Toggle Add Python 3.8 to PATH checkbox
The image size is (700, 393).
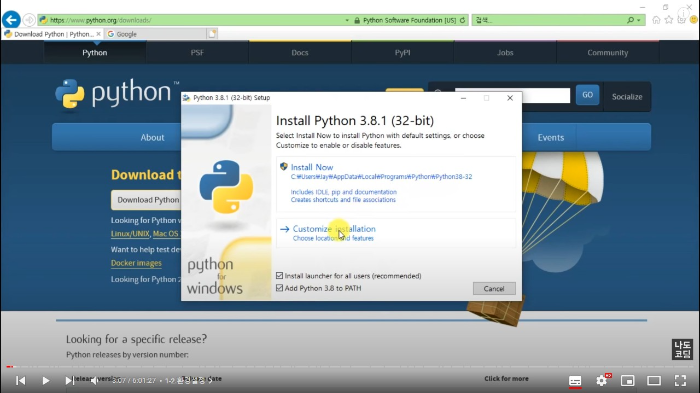pos(279,288)
